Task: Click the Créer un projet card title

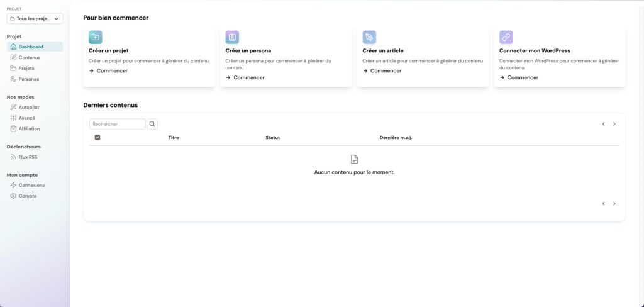Action: tap(109, 50)
